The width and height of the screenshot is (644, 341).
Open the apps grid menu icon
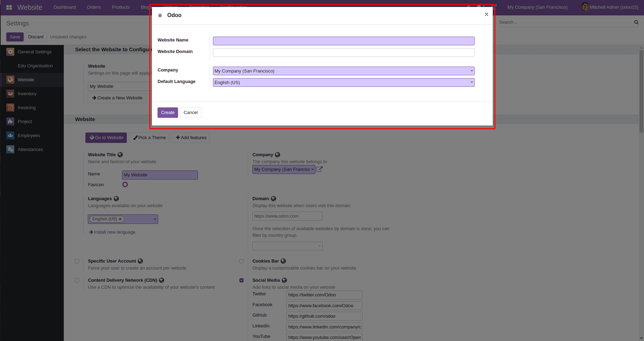click(x=9, y=7)
